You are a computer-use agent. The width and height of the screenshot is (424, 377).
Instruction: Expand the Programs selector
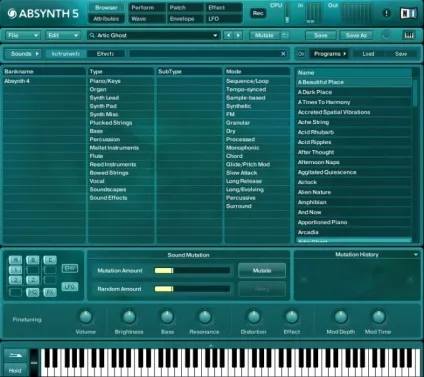click(329, 54)
